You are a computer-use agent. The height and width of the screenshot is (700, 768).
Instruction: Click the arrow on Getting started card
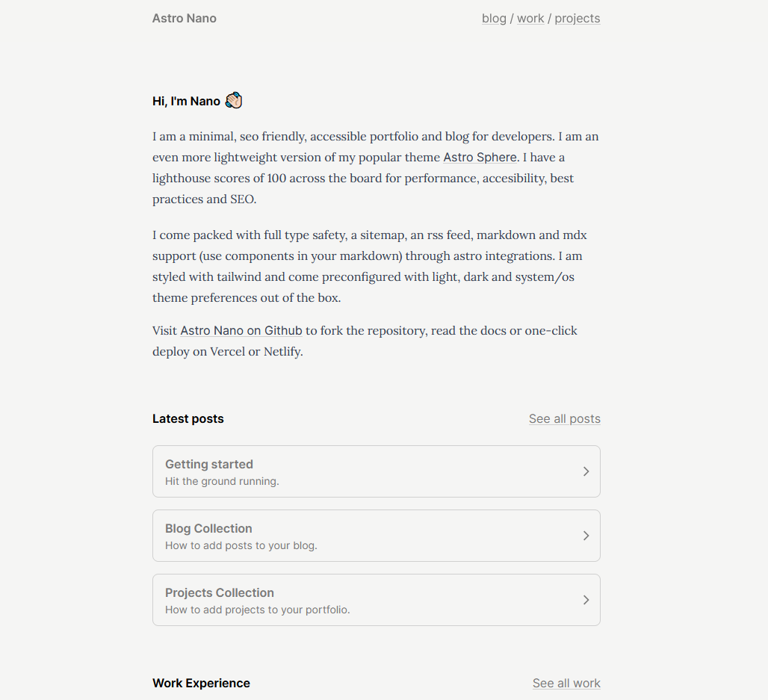tap(586, 471)
